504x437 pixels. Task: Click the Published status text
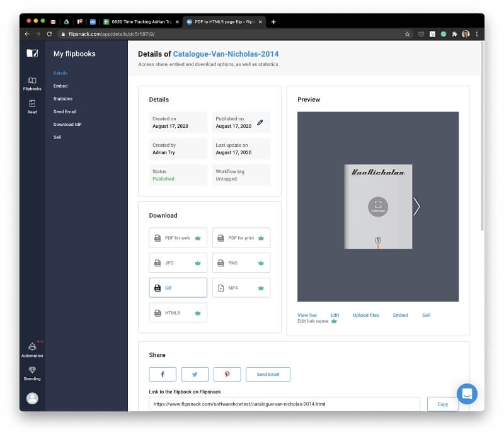(x=163, y=179)
